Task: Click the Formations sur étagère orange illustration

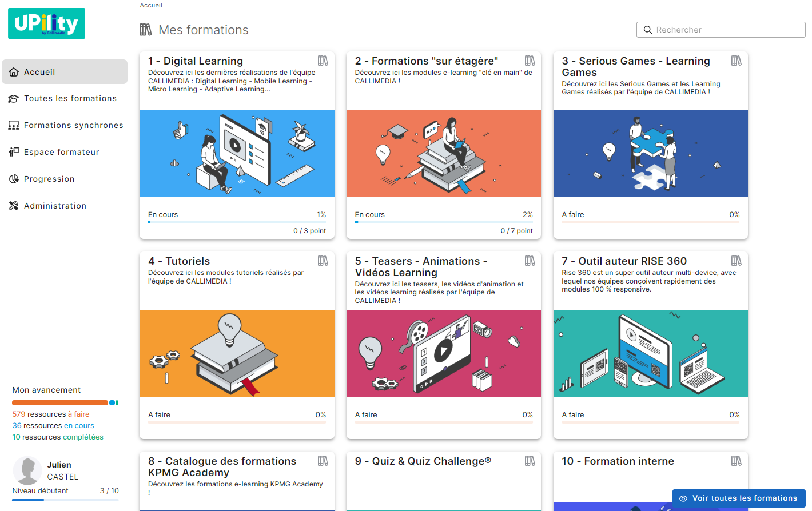Action: (444, 153)
